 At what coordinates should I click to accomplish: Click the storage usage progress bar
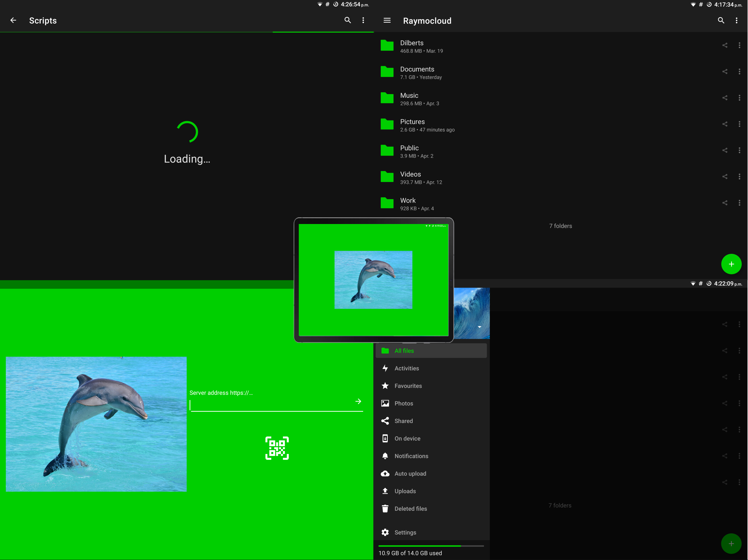[431, 546]
